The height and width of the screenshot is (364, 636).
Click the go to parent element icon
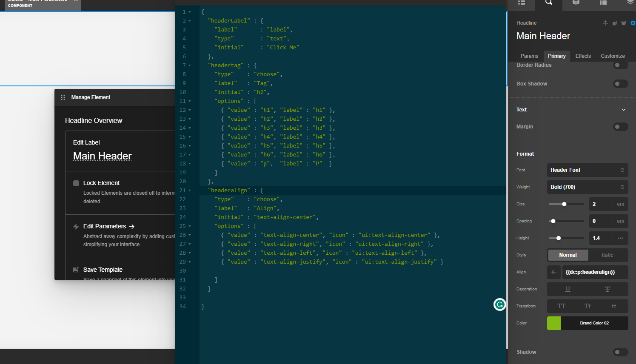click(605, 23)
